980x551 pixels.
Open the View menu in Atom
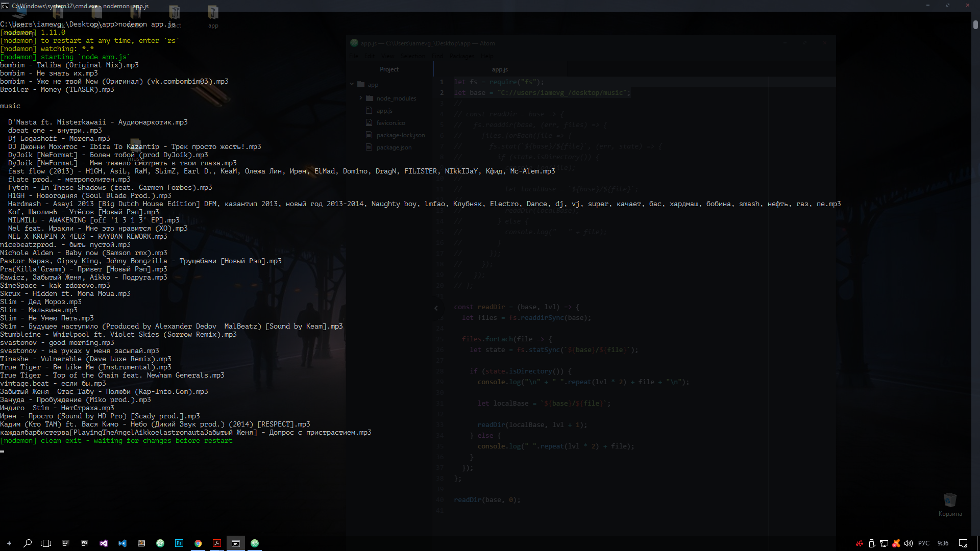[x=388, y=56]
